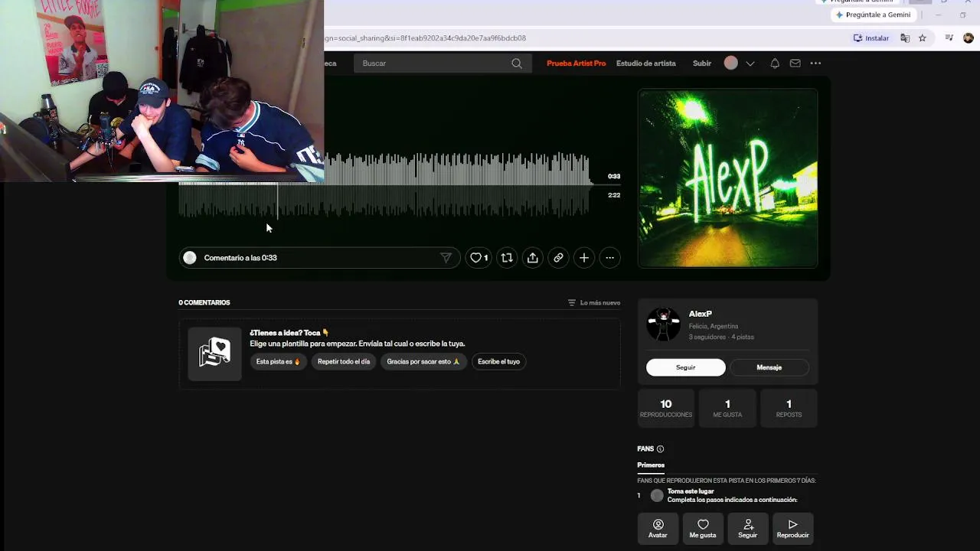
Task: Click the FANS info icon
Action: (660, 449)
